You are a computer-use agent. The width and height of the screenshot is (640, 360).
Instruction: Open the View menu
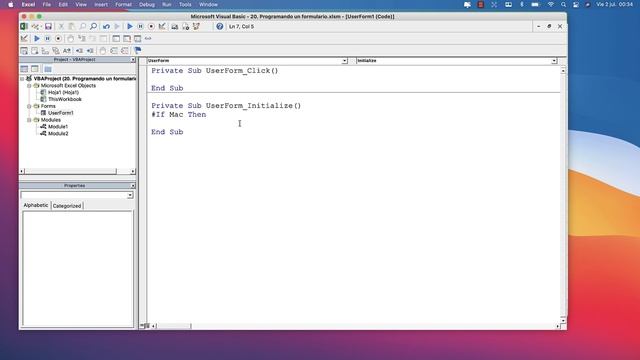tap(81, 4)
